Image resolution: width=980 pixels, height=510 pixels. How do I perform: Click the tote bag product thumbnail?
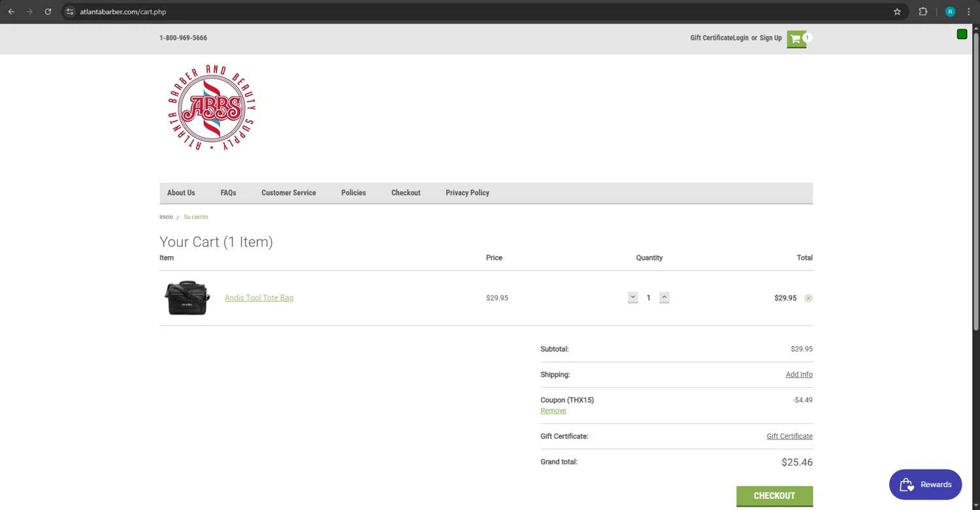tap(188, 298)
